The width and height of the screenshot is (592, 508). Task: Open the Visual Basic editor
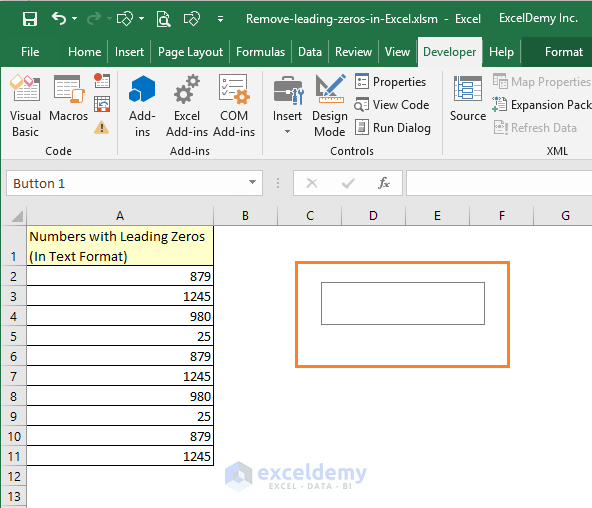(x=25, y=106)
